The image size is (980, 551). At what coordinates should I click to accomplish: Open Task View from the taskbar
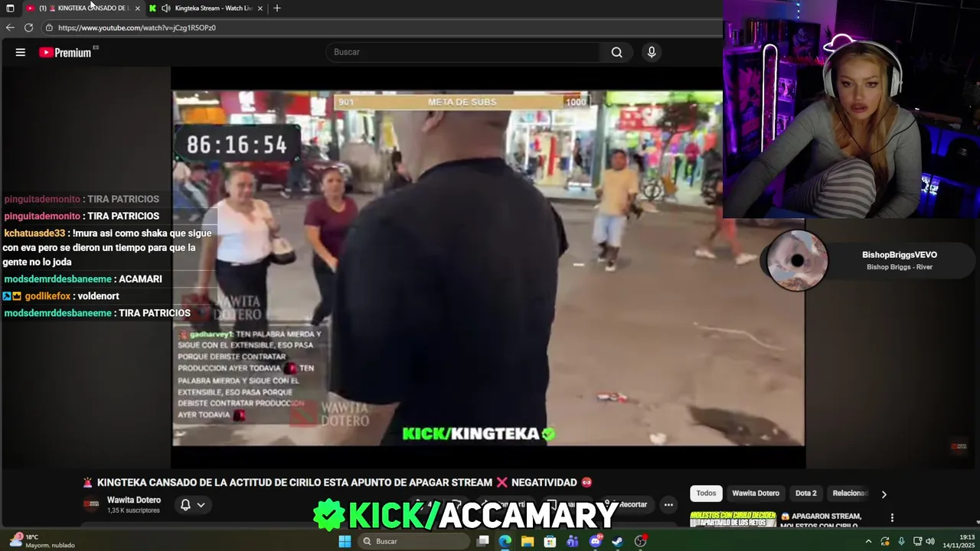click(x=483, y=541)
